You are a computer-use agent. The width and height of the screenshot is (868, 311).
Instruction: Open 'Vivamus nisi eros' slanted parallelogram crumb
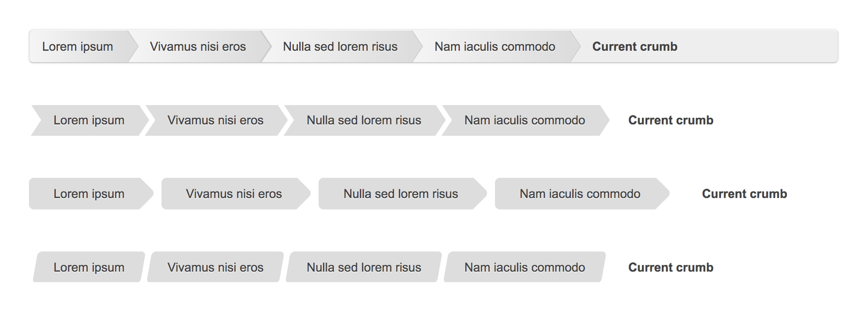tap(215, 267)
